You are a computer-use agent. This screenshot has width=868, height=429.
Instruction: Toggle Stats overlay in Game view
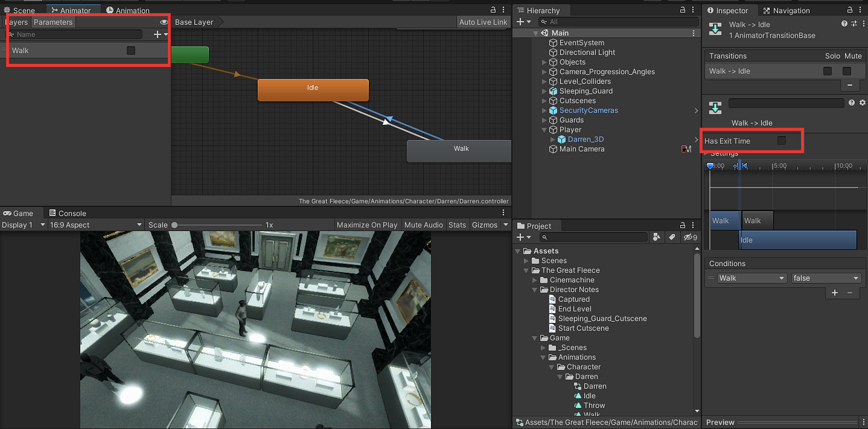click(x=457, y=225)
